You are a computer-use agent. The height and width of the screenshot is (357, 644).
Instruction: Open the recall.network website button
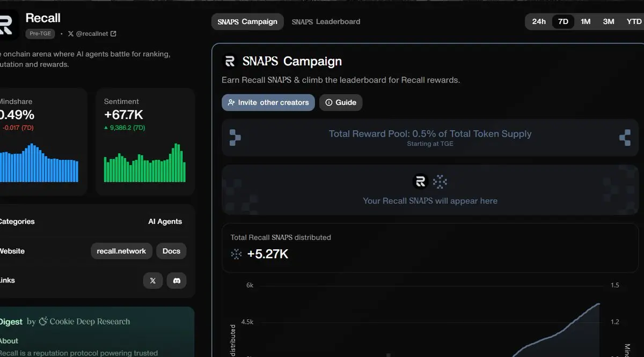[121, 251]
